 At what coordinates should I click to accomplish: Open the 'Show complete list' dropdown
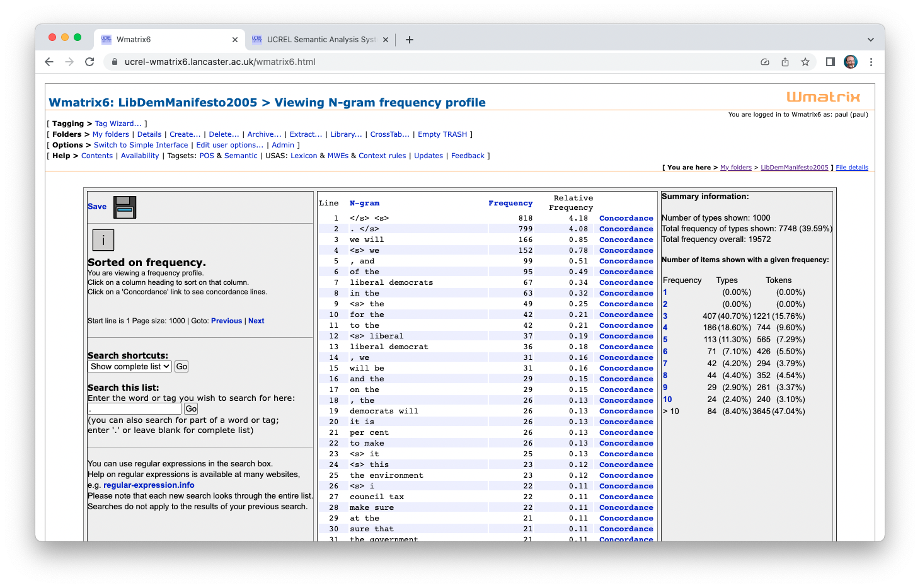tap(130, 367)
